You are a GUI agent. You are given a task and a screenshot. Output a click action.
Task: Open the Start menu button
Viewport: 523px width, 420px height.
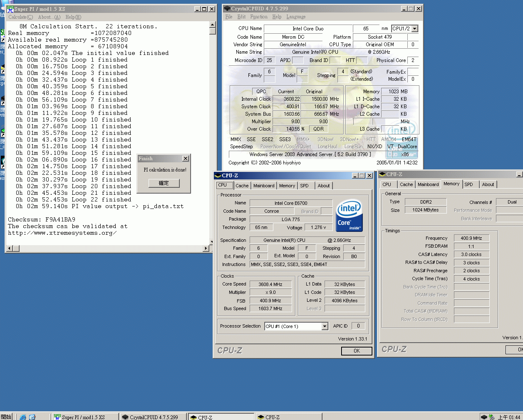(6, 417)
